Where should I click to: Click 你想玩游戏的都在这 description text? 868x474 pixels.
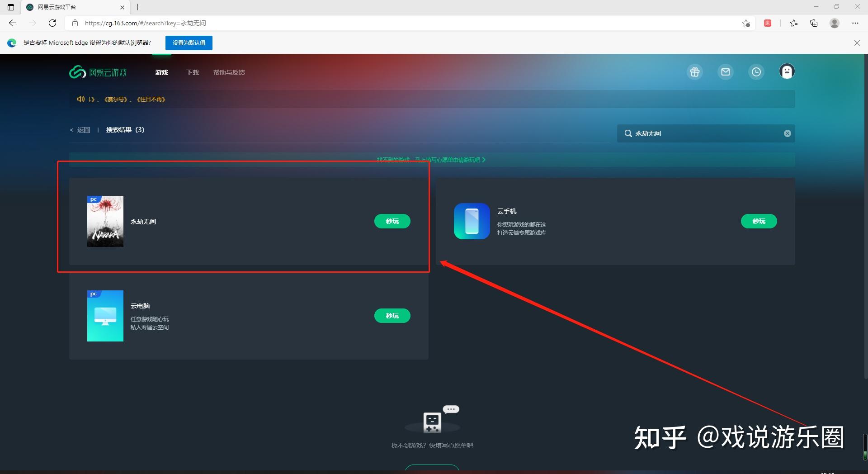522,225
